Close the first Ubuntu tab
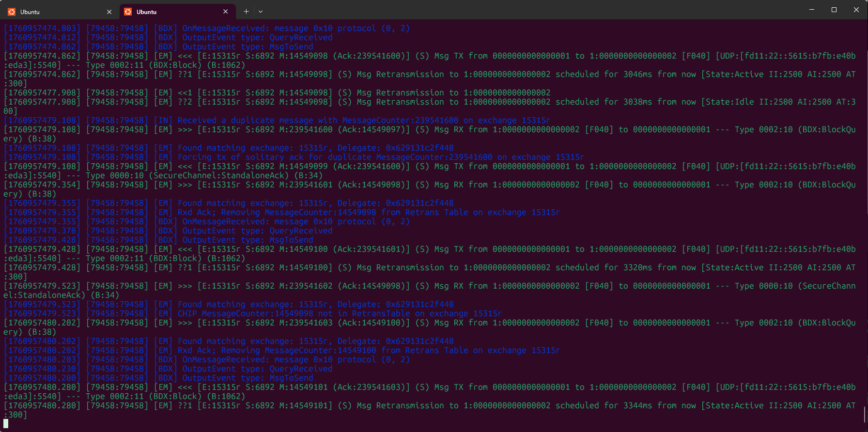The height and width of the screenshot is (432, 868). coord(109,12)
